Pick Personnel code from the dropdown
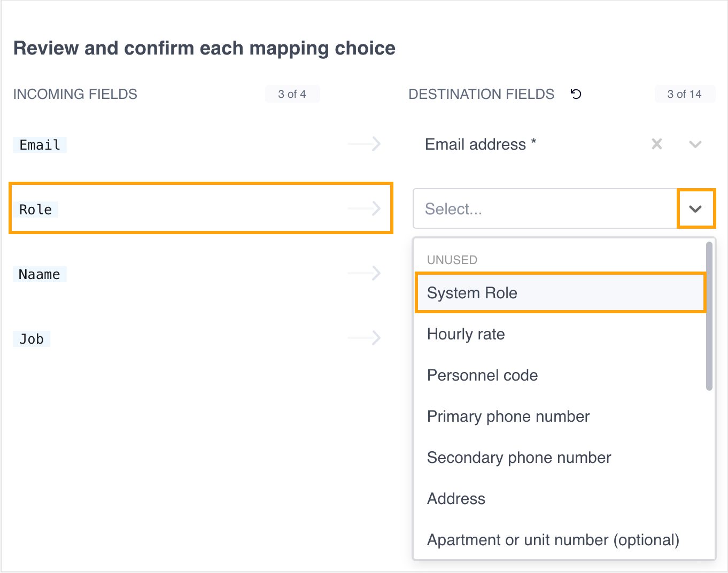 [482, 376]
